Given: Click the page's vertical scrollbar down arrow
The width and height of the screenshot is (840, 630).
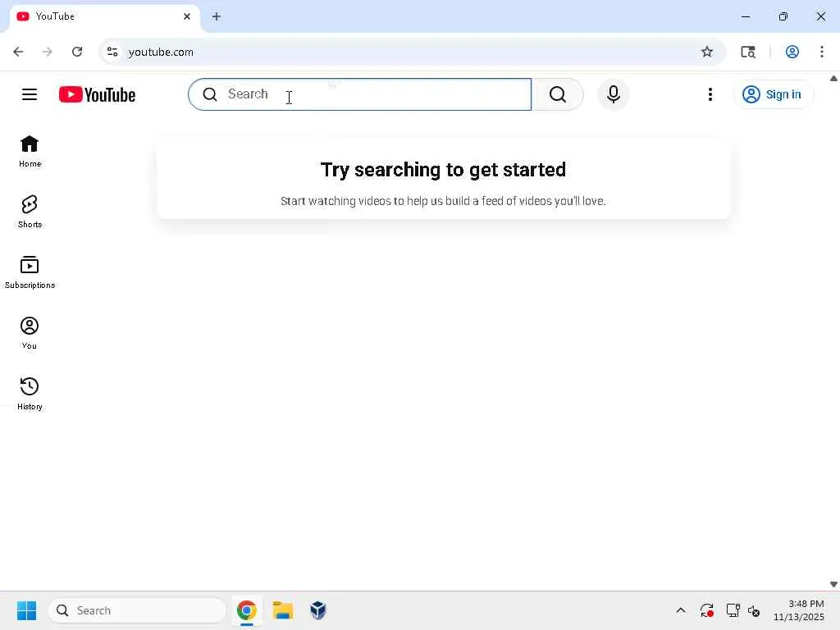Looking at the screenshot, I should 833,584.
